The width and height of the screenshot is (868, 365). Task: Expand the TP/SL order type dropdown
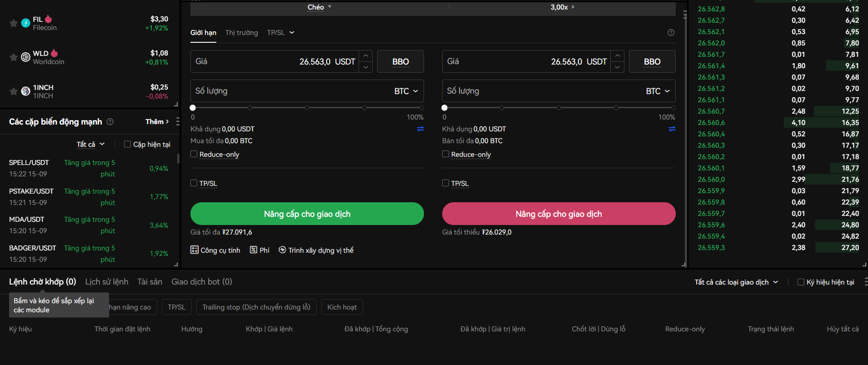click(281, 33)
